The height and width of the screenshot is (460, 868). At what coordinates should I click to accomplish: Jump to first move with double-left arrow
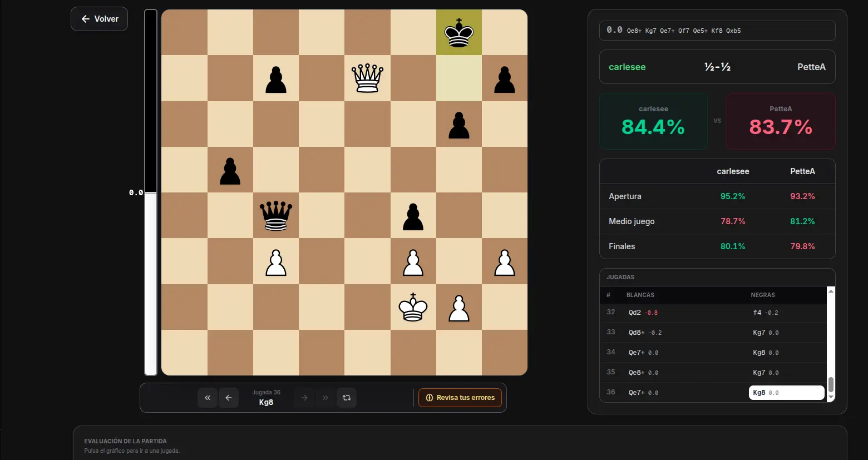click(x=208, y=398)
